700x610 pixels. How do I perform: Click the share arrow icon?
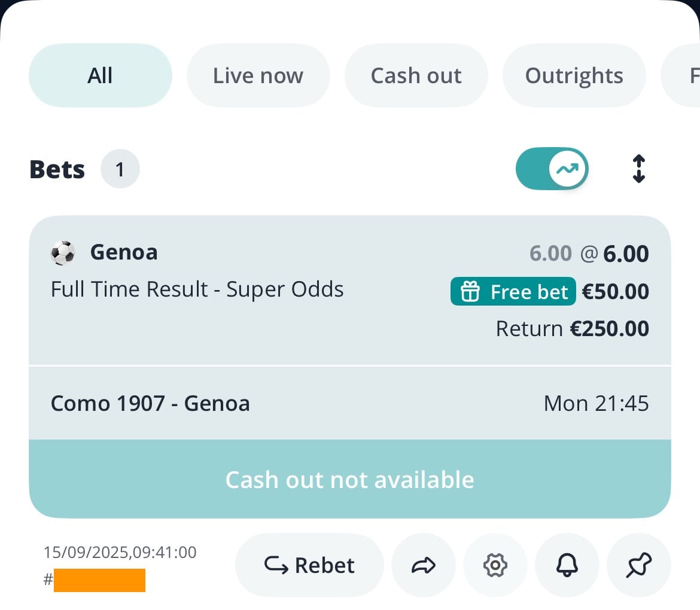tap(423, 565)
